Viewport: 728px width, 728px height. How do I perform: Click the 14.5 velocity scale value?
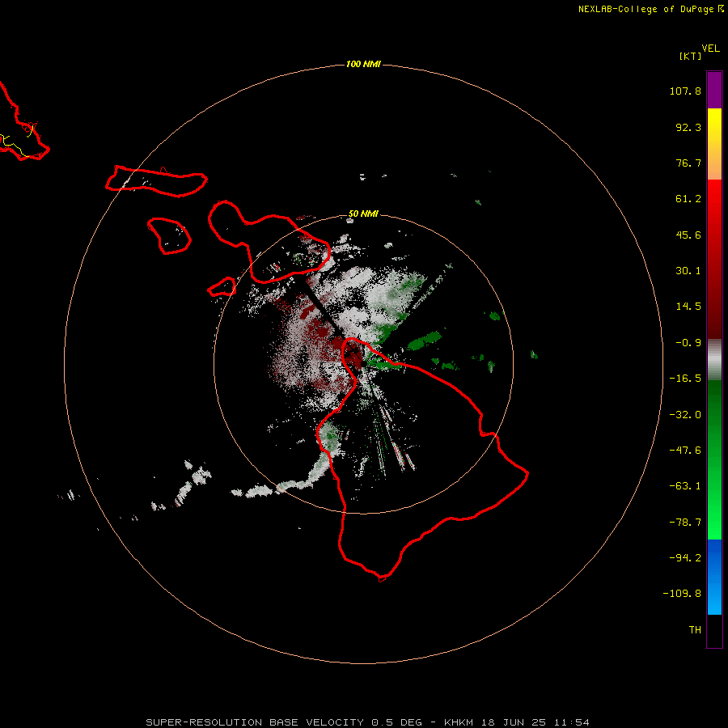[x=688, y=307]
